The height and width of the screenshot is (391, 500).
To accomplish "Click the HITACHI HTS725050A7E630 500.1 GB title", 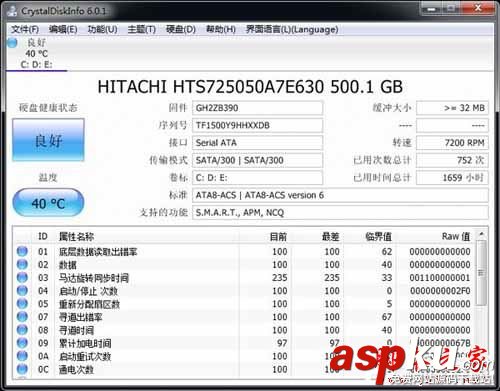I will pos(250,87).
